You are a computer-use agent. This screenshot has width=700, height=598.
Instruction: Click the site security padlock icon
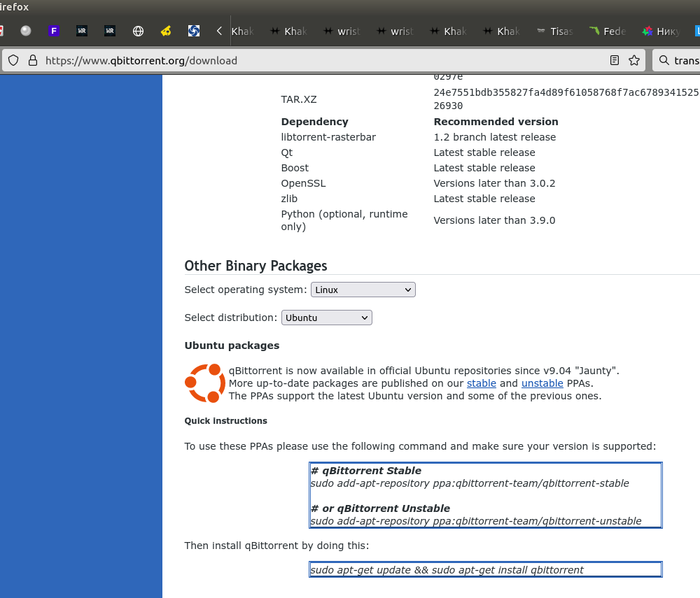[x=32, y=61]
